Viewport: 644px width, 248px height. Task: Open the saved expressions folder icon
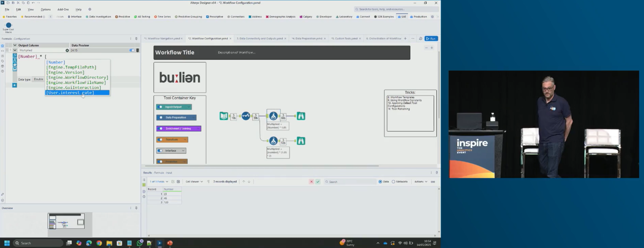(x=15, y=64)
